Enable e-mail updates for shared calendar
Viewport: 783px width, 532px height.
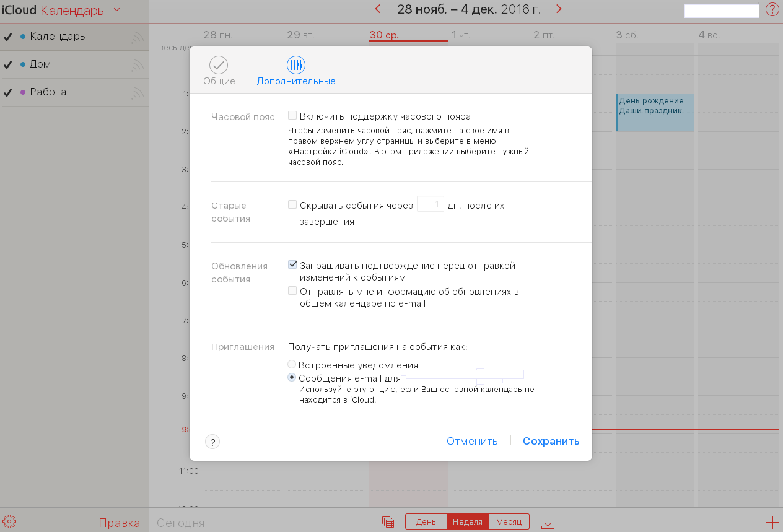point(292,290)
